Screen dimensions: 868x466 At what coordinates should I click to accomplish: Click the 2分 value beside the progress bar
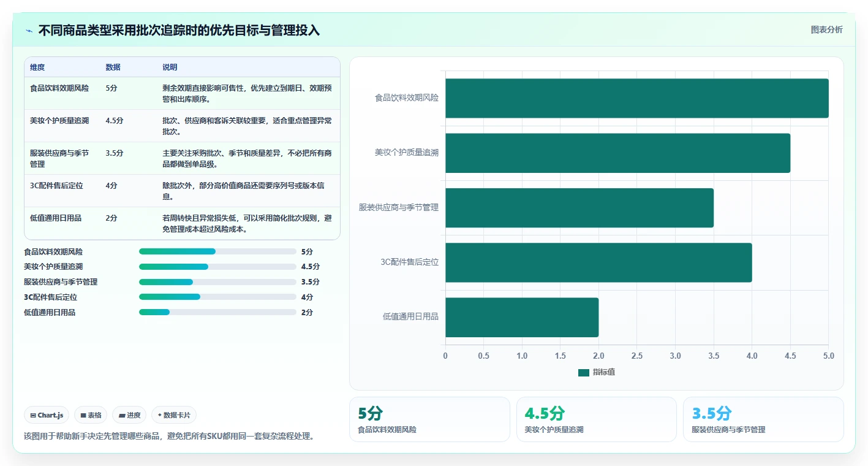[307, 312]
